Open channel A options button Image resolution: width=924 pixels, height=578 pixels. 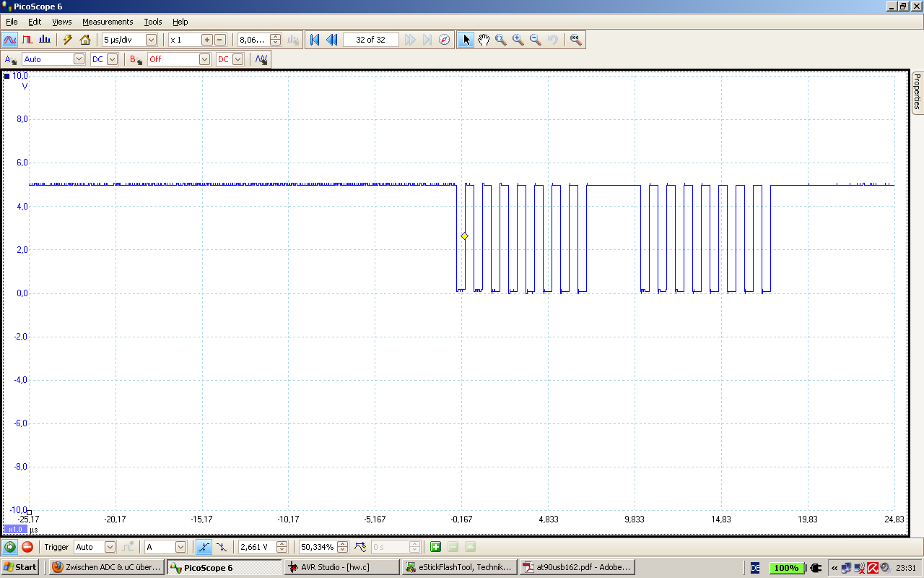tap(11, 59)
